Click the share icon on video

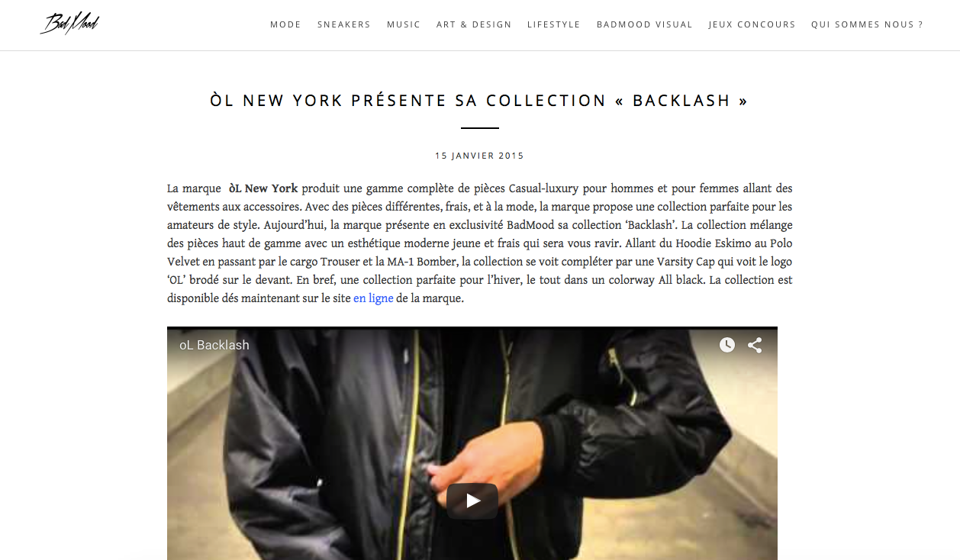(755, 345)
